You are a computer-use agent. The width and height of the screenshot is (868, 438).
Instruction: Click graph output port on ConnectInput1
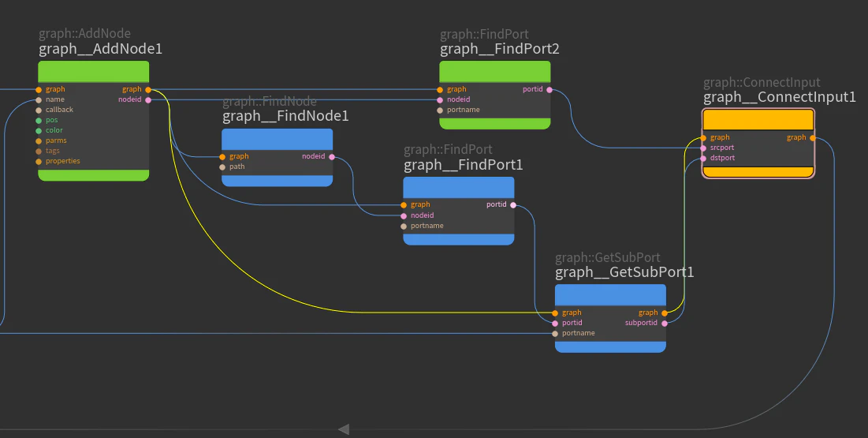click(813, 138)
